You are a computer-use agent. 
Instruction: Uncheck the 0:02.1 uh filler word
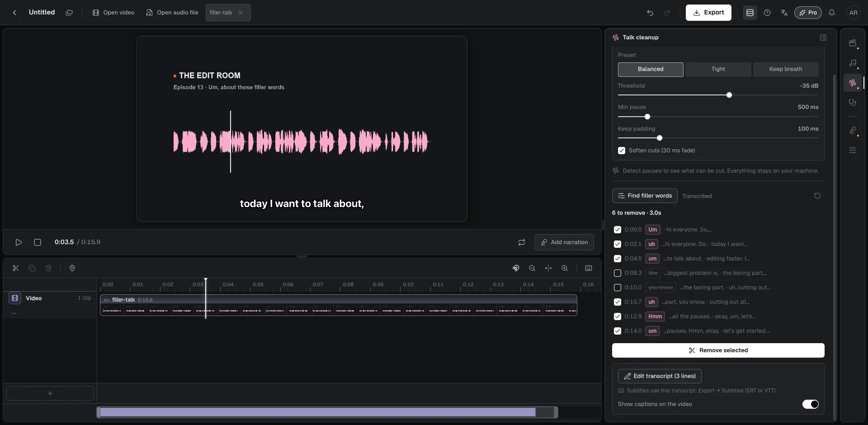(618, 244)
